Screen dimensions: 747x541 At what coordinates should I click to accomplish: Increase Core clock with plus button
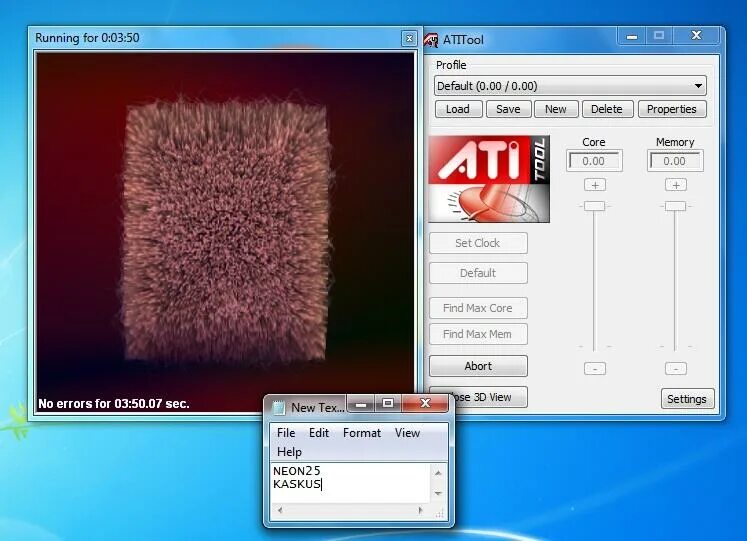click(595, 185)
